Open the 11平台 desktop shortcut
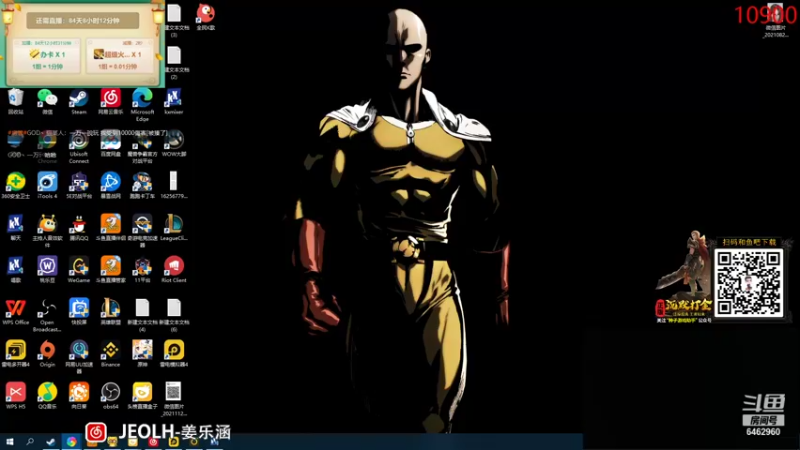Image resolution: width=800 pixels, height=450 pixels. click(x=142, y=269)
